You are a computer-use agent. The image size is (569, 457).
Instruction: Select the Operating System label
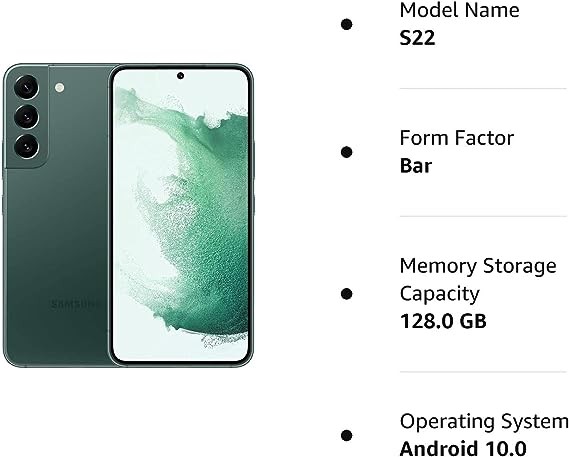point(484,422)
